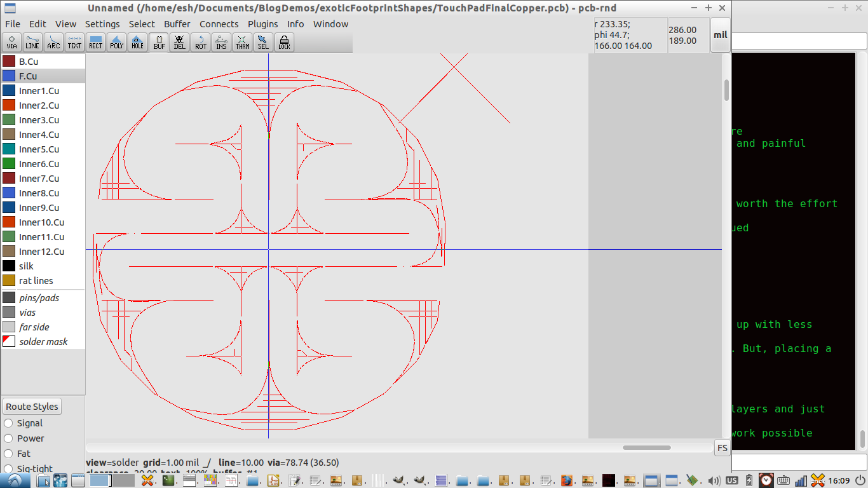Screen dimensions: 868x488
Task: Select the ROT rotate tool
Action: [201, 43]
